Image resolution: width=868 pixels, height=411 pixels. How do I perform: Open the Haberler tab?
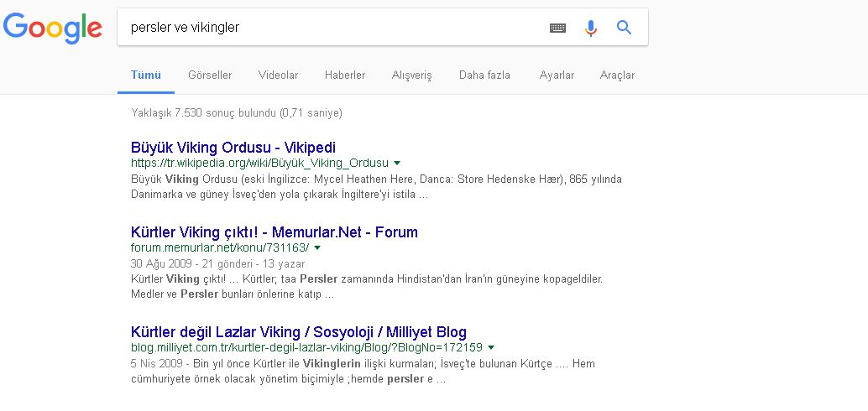pyautogui.click(x=345, y=75)
